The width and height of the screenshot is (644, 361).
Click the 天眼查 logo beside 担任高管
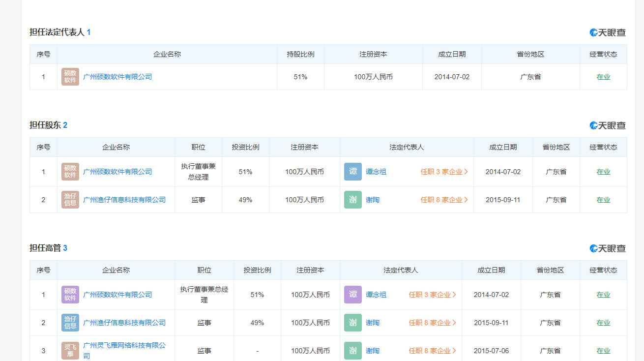pos(608,248)
